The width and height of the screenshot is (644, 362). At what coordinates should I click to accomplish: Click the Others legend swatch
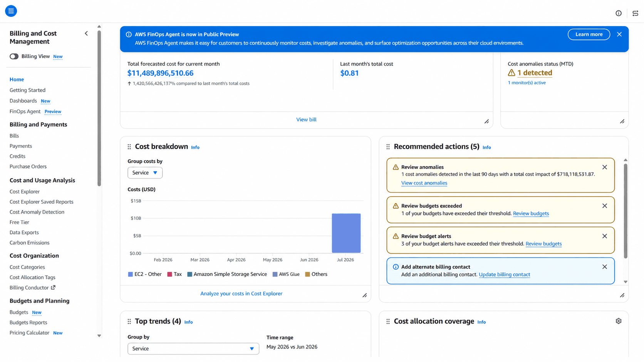click(307, 275)
